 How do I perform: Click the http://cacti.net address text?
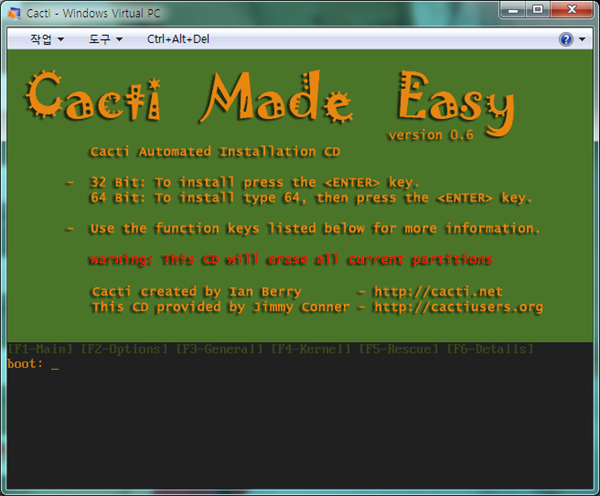point(438,292)
